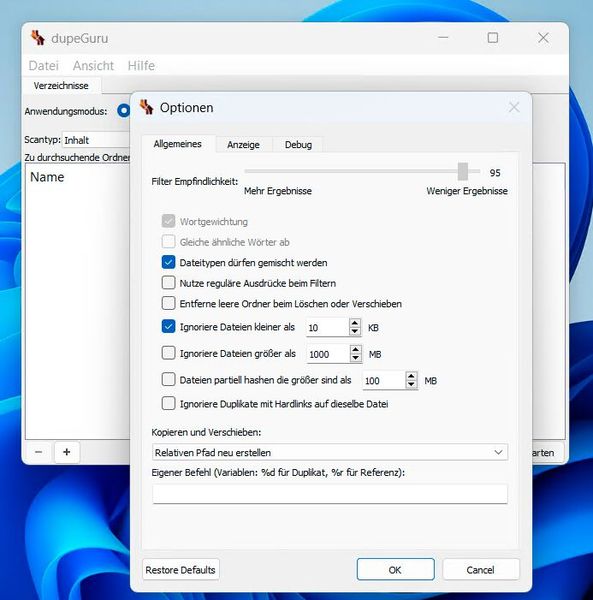Click the Filter Empfindlichkeit slider handle
Screen dimensions: 593x600
pos(463,171)
